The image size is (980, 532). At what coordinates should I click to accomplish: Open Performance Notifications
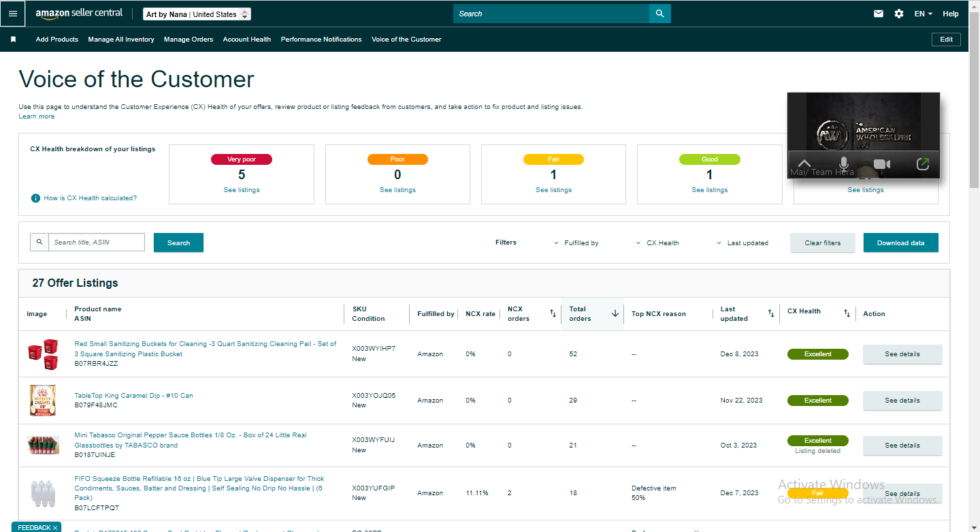click(321, 40)
